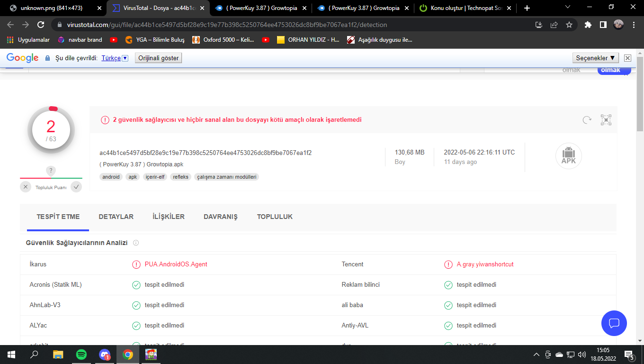Image resolution: width=644 pixels, height=364 pixels.
Task: Click the info icon beside Güvenlik Sağlayıcılarının Analizi
Action: [136, 243]
